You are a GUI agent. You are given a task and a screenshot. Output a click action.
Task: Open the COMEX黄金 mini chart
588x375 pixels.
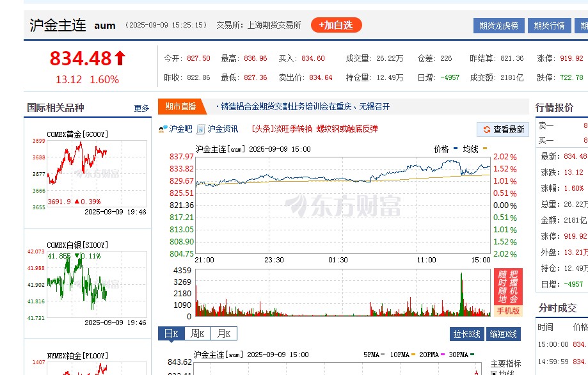[97, 173]
